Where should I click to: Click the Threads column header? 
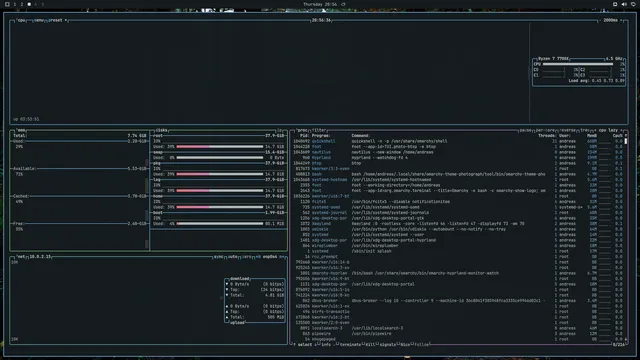pyautogui.click(x=547, y=136)
